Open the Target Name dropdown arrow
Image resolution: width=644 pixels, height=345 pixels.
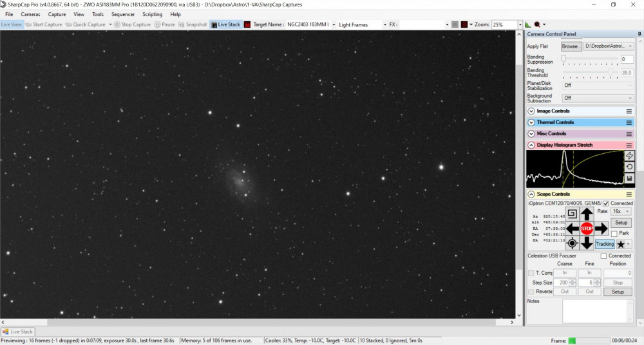click(334, 24)
